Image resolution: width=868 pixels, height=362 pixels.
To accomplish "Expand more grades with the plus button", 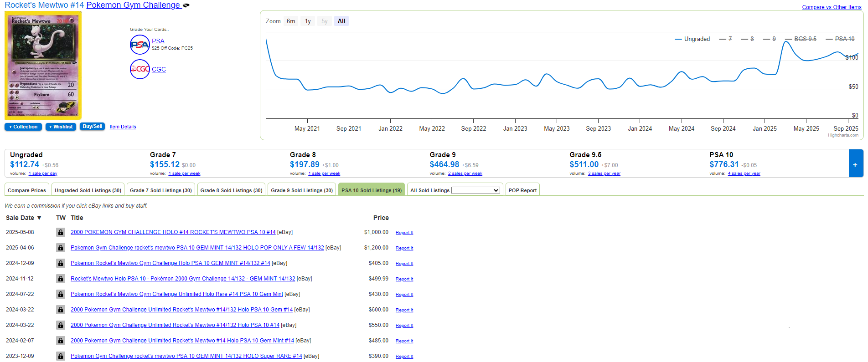I will click(x=855, y=164).
